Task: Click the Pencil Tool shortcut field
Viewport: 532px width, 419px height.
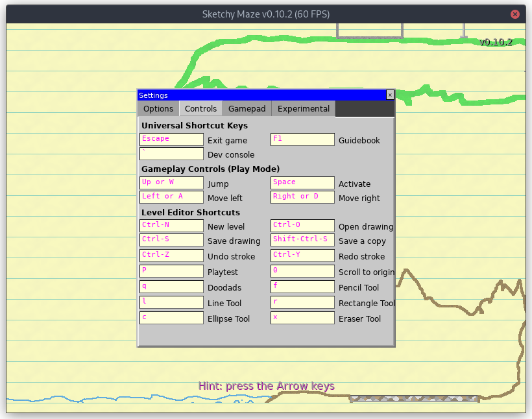Action: 302,287
